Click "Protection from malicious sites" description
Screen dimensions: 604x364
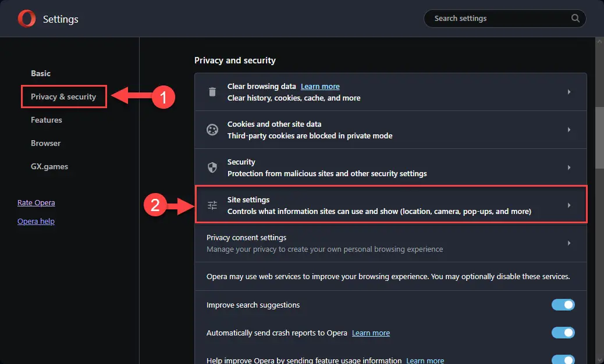(x=327, y=173)
